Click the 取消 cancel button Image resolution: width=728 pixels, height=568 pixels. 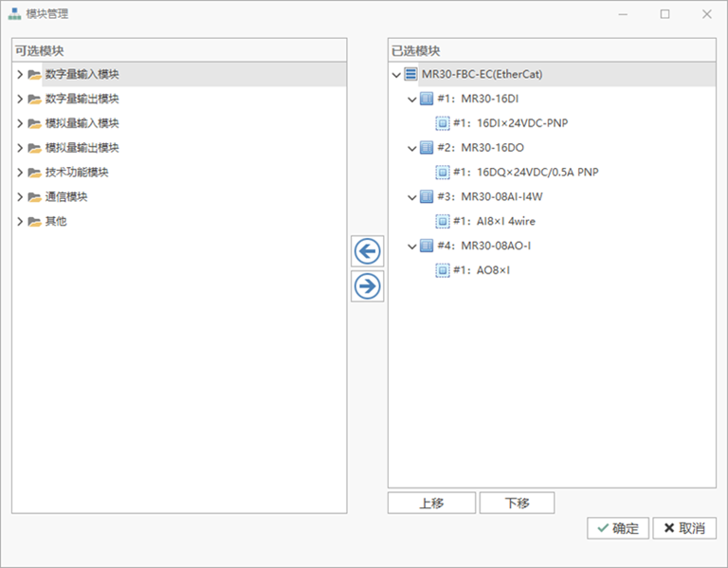click(684, 528)
